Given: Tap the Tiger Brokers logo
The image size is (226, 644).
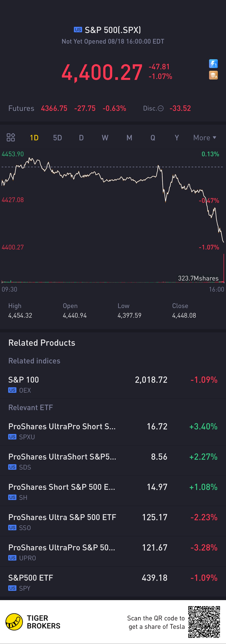Looking at the screenshot, I should point(14,622).
